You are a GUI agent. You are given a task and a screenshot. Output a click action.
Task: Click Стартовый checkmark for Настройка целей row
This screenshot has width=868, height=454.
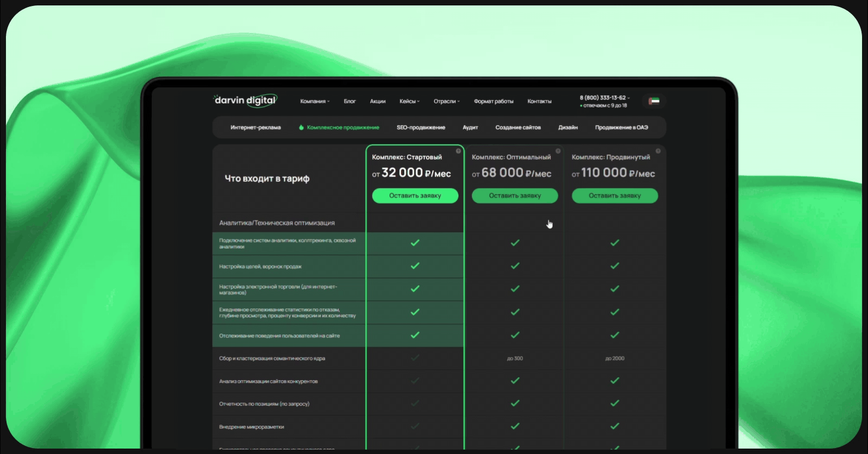(x=415, y=266)
